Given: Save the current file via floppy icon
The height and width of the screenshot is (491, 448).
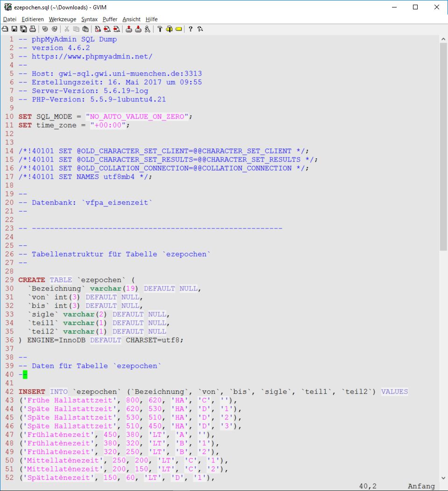Looking at the screenshot, I should tap(14, 29).
